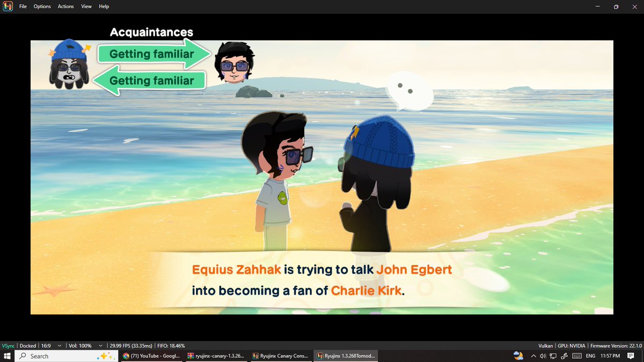
Task: Open the weather widget in taskbar
Action: click(x=518, y=356)
